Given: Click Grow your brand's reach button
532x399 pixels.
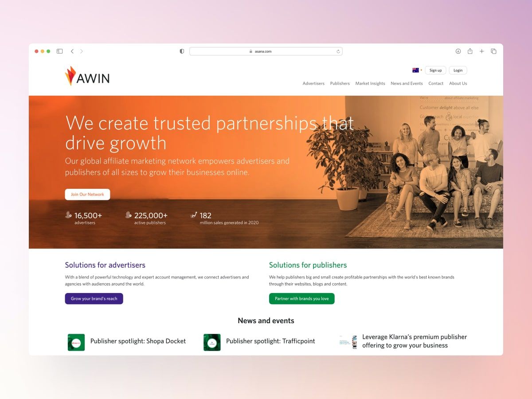Looking at the screenshot, I should point(94,298).
